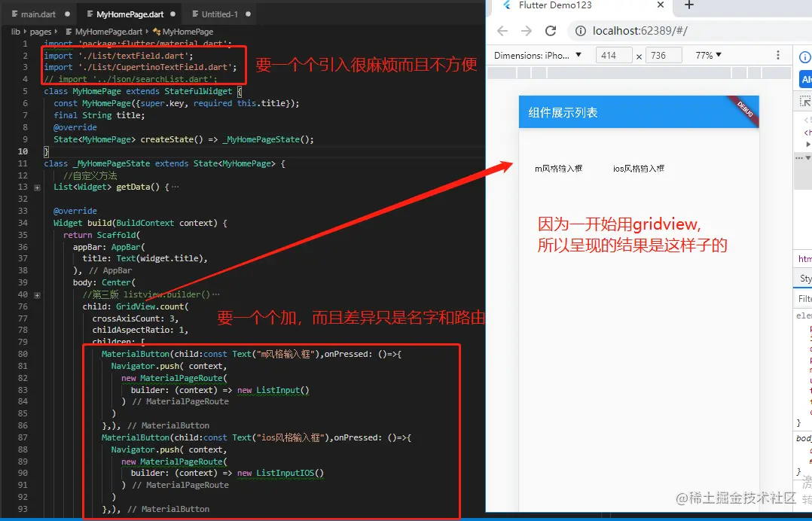The height and width of the screenshot is (521, 812).
Task: Click the DevTools info icon at the right edge
Action: coord(805,57)
